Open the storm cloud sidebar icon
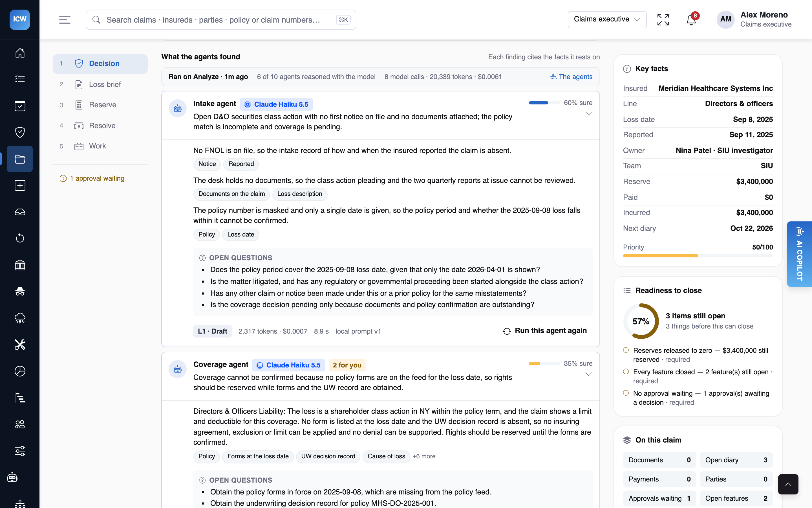812x508 pixels. 20,318
